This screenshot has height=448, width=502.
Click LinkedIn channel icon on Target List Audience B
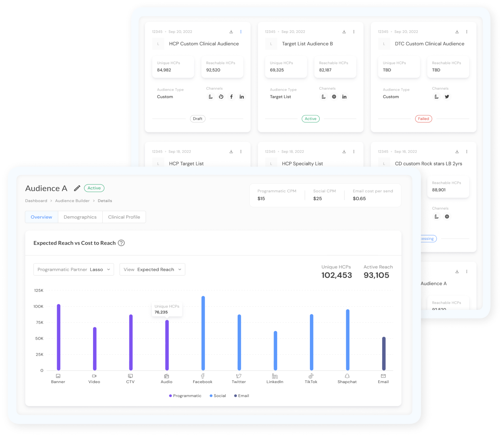(344, 97)
